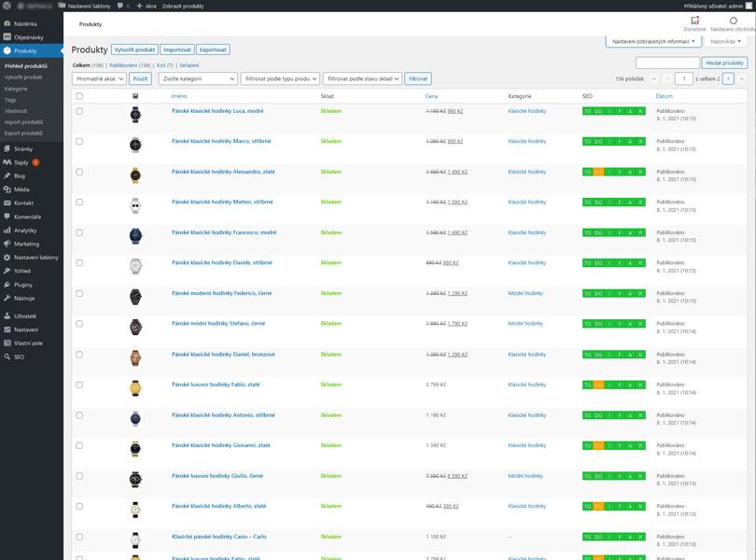Click the Hledat produkty button

(x=724, y=63)
